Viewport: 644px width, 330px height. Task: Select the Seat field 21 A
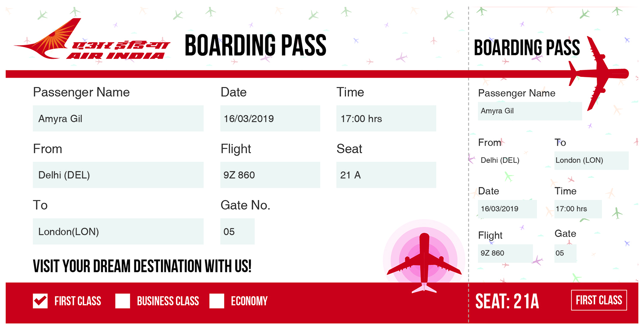coord(386,175)
